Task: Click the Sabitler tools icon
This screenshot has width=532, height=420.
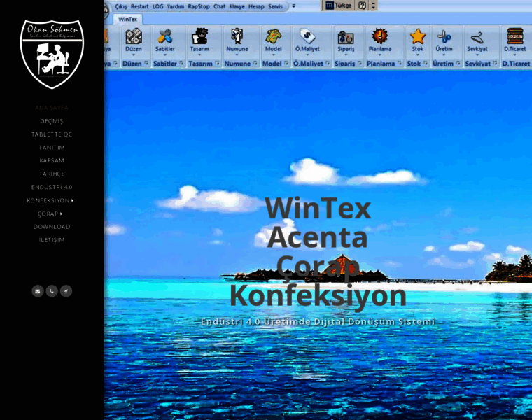Action: (165, 37)
